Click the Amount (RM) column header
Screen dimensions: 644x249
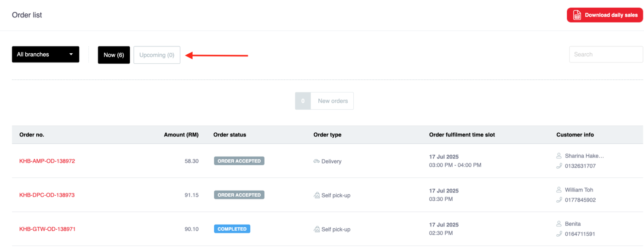tap(181, 135)
